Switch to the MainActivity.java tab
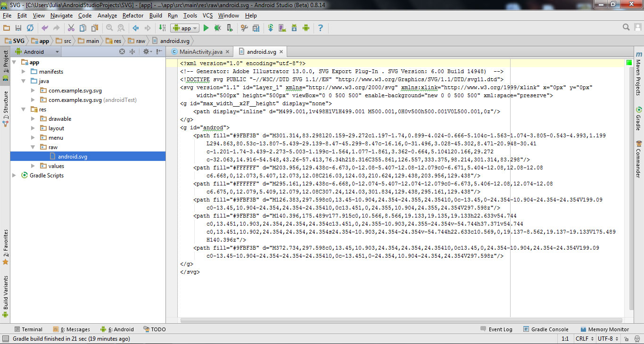644x344 pixels. click(x=201, y=52)
